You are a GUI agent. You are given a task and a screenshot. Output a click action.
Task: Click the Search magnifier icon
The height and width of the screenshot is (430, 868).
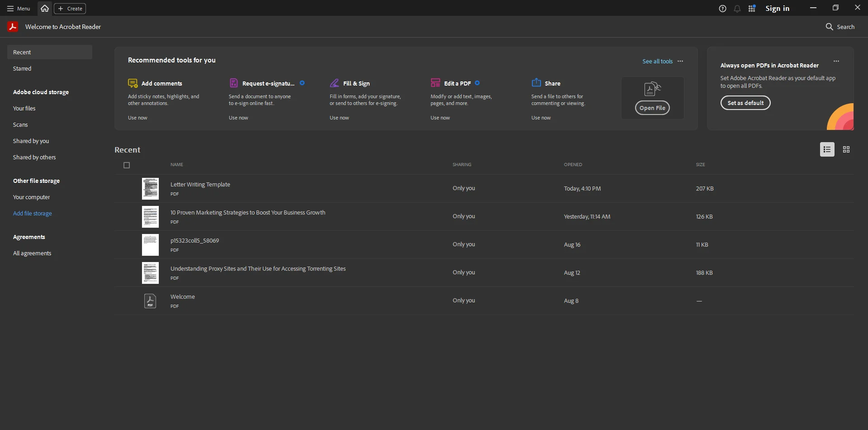point(829,27)
